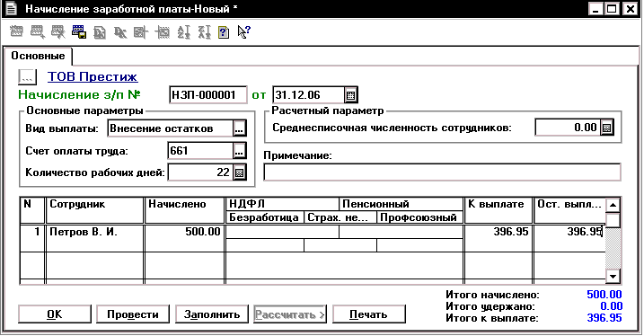Image resolution: width=644 pixels, height=336 pixels.
Task: Click the Безработица column header
Action: coord(265,217)
